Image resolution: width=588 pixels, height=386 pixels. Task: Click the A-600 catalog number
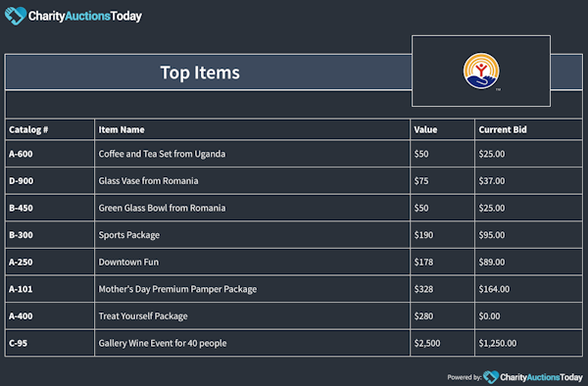coord(21,154)
